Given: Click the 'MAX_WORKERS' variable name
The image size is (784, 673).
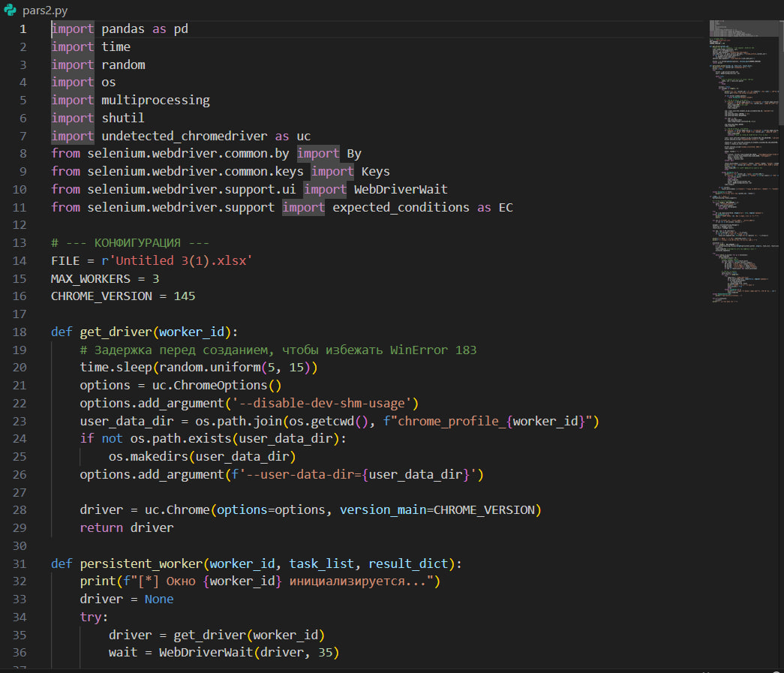Looking at the screenshot, I should point(91,279).
